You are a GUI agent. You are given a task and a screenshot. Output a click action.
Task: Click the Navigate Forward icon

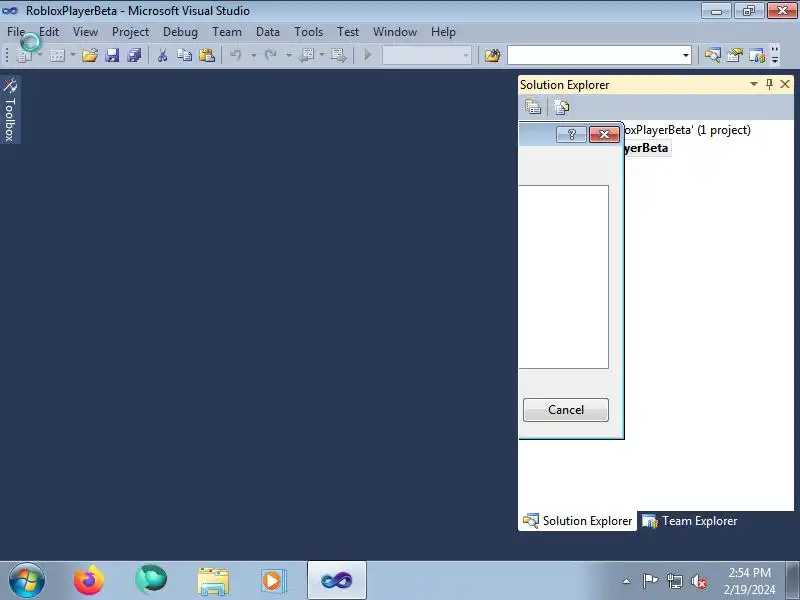(338, 55)
